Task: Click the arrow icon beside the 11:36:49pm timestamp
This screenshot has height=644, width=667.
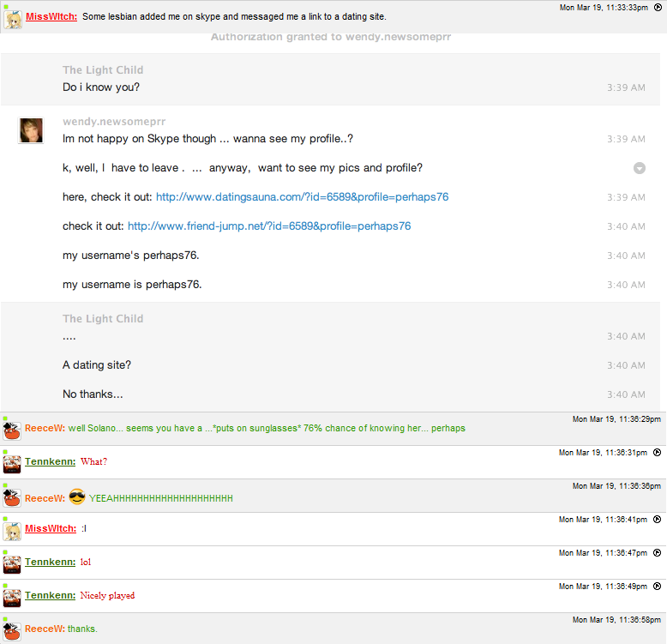Action: pos(658,586)
